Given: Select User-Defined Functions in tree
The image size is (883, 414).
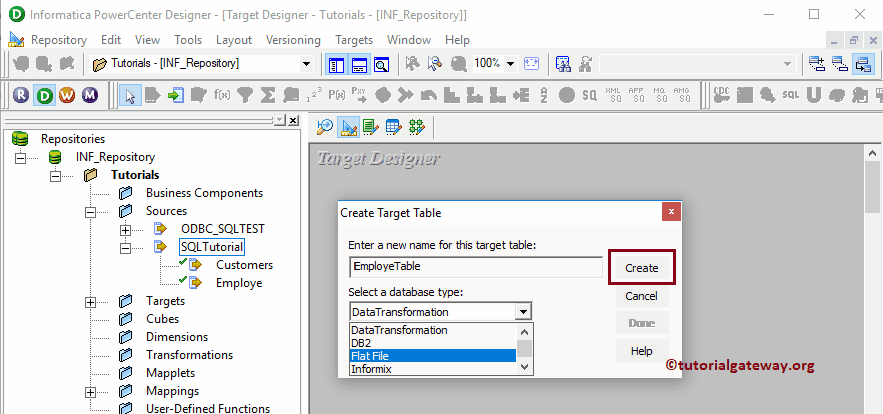Looking at the screenshot, I should 207,408.
